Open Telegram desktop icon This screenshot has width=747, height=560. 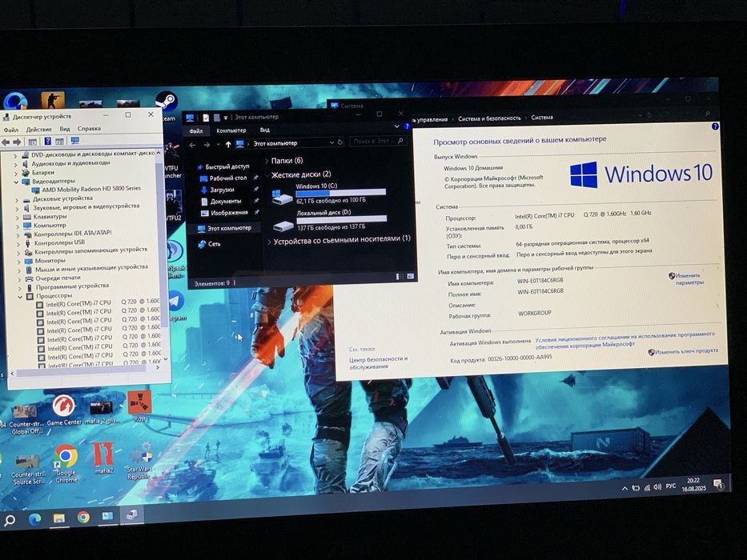(x=175, y=306)
